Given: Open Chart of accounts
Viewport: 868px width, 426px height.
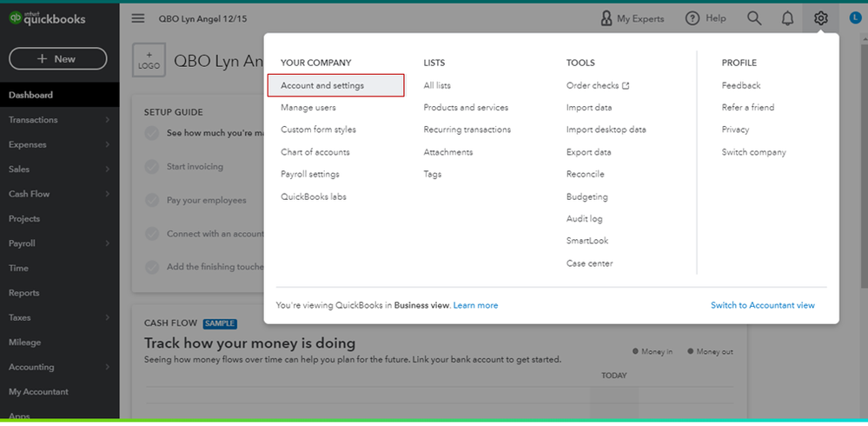Looking at the screenshot, I should [315, 152].
